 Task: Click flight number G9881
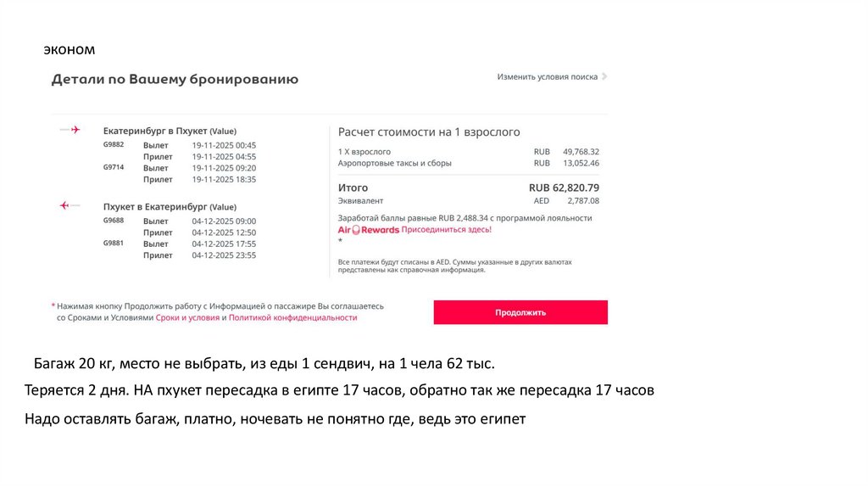[x=114, y=243]
